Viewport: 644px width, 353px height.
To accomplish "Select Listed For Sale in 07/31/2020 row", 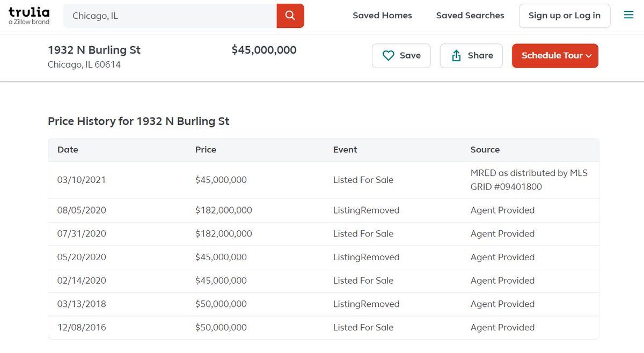I will click(363, 234).
